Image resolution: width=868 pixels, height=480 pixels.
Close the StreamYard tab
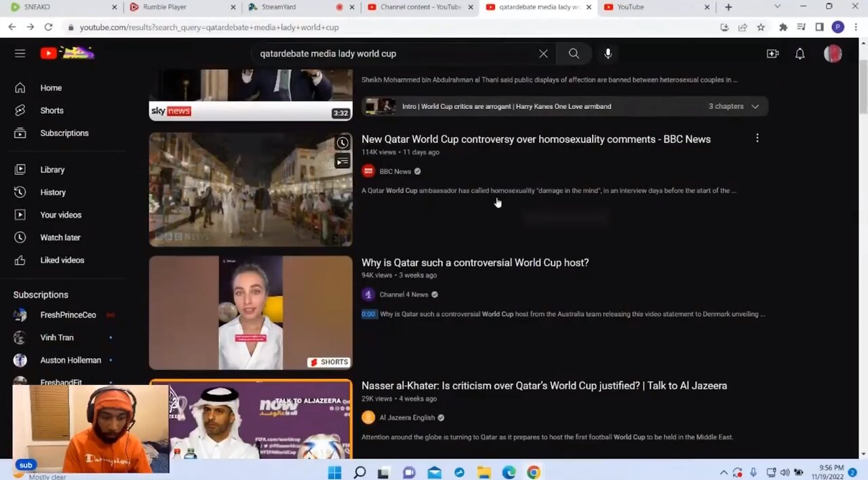(352, 7)
